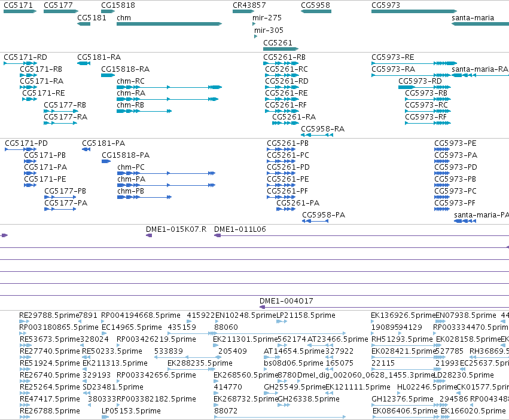The height and width of the screenshot is (420, 509).
Task: Select protein CG5973-PE
Action: point(442,149)
